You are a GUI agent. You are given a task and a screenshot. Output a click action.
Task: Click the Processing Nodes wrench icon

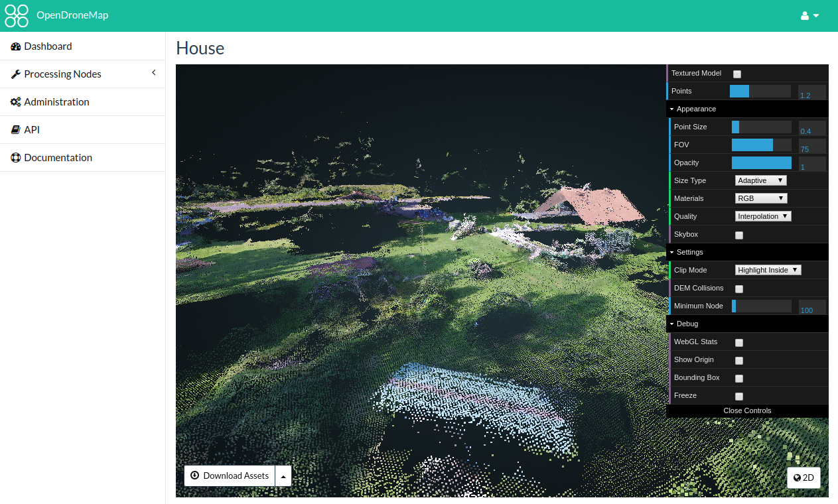[x=16, y=74]
